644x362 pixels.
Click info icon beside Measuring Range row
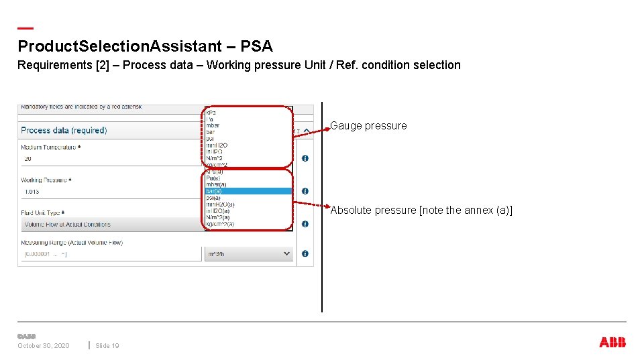305,253
